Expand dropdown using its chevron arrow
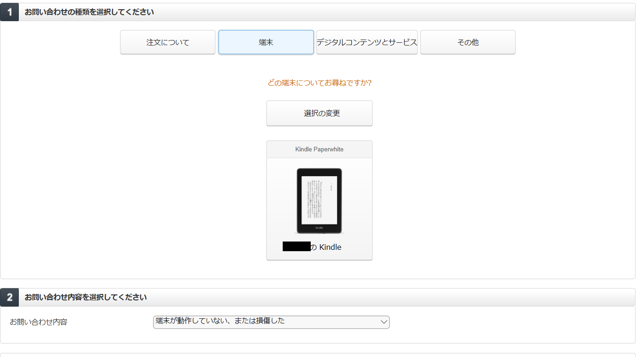This screenshot has height=357, width=644. [x=384, y=322]
